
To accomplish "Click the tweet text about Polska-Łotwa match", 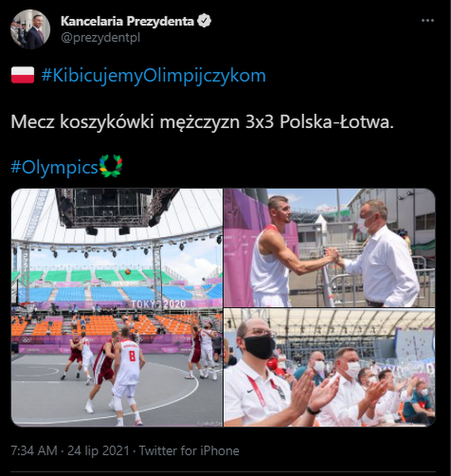I will 202,122.
